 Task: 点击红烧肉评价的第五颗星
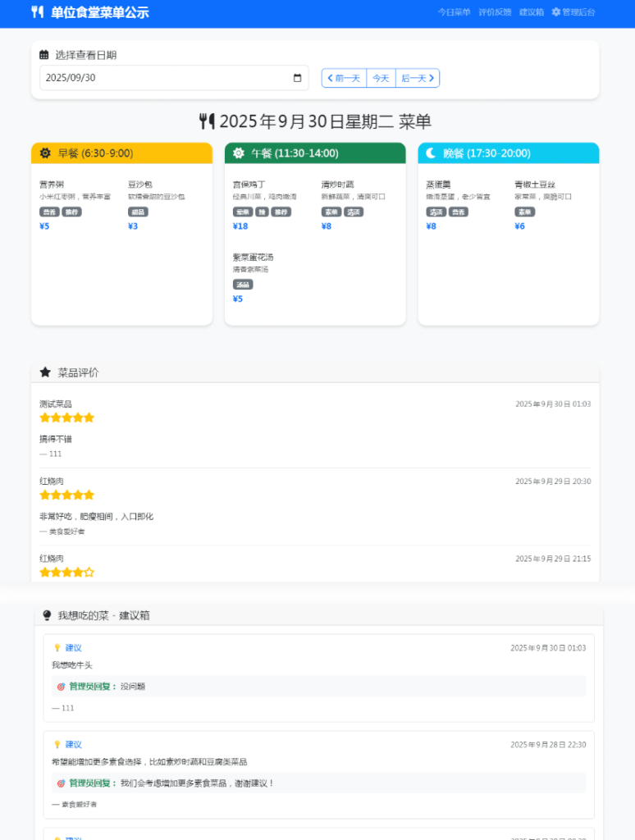click(89, 495)
